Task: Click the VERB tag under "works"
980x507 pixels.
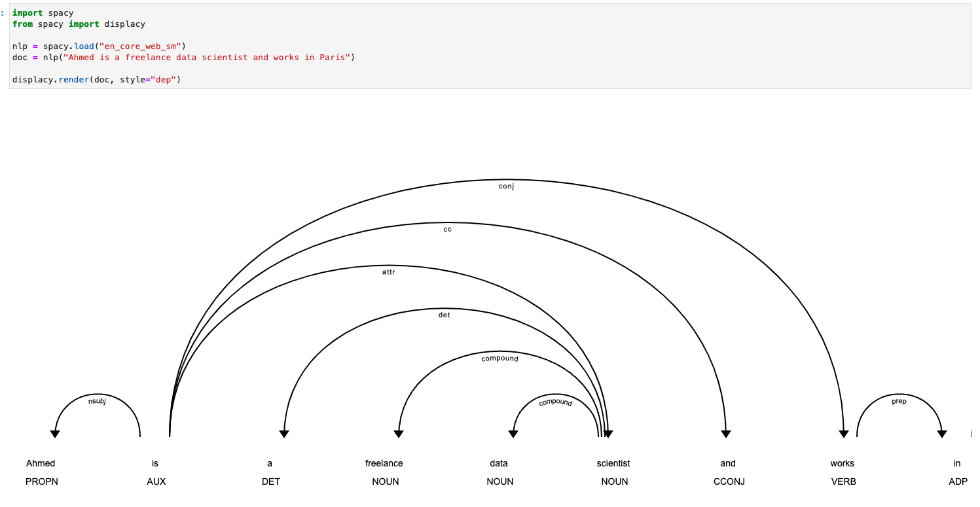Action: (x=843, y=481)
